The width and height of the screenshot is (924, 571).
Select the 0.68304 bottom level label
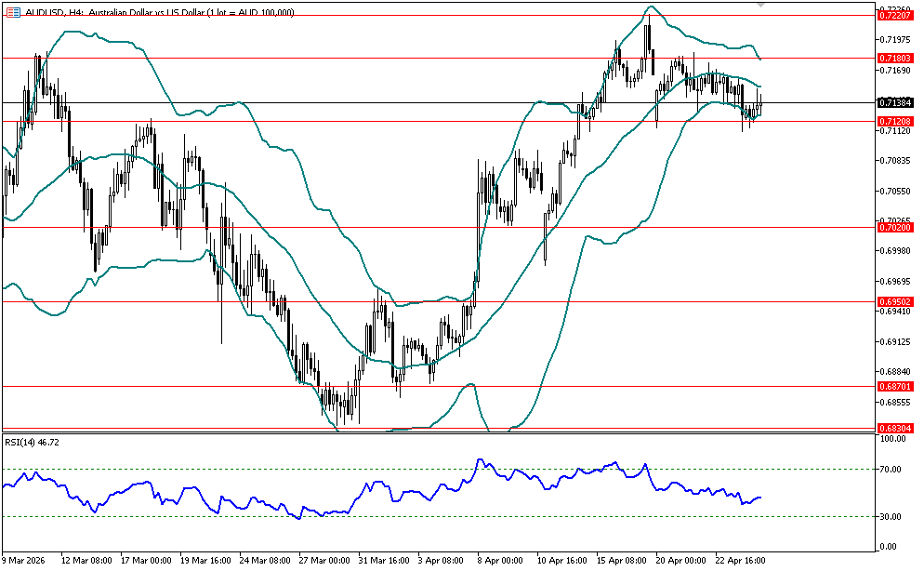(894, 429)
